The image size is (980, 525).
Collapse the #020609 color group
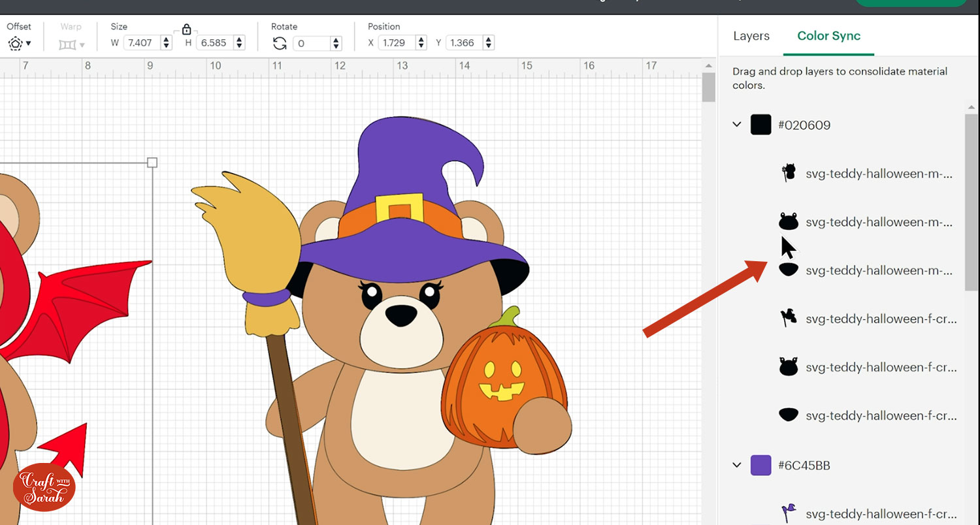[x=737, y=124]
